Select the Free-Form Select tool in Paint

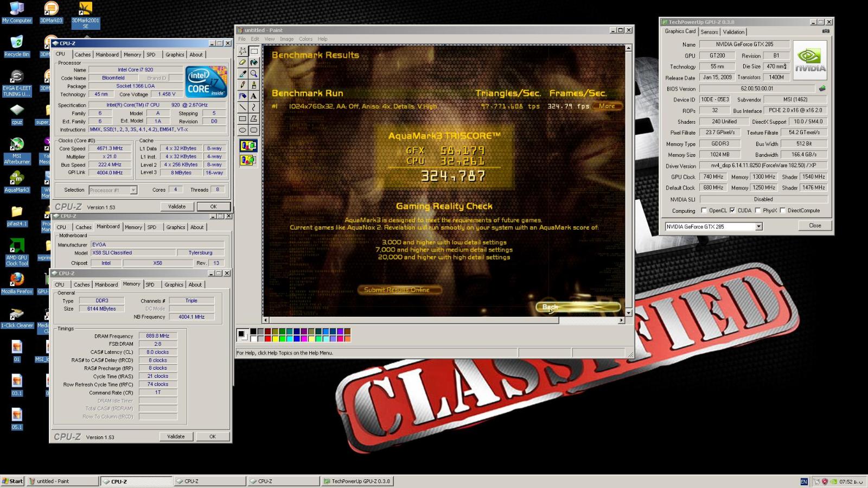pos(242,51)
